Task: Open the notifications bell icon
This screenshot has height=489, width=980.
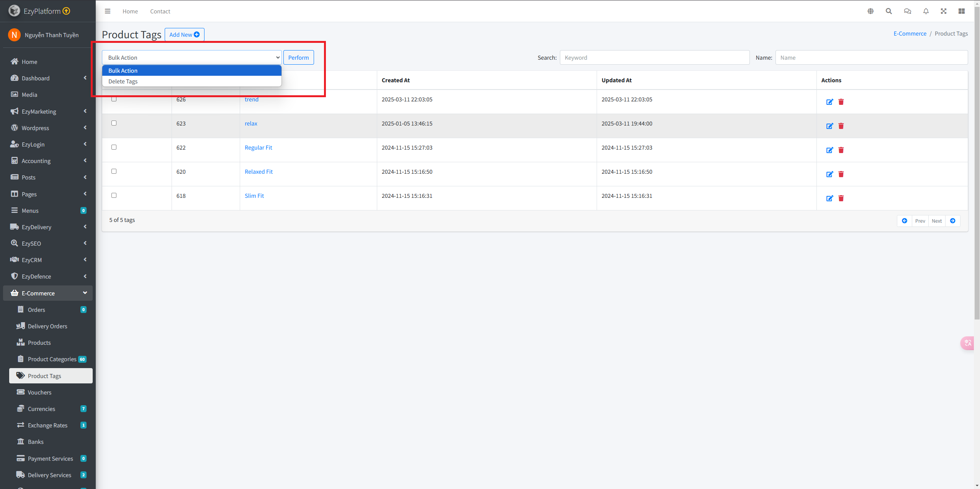Action: (926, 11)
